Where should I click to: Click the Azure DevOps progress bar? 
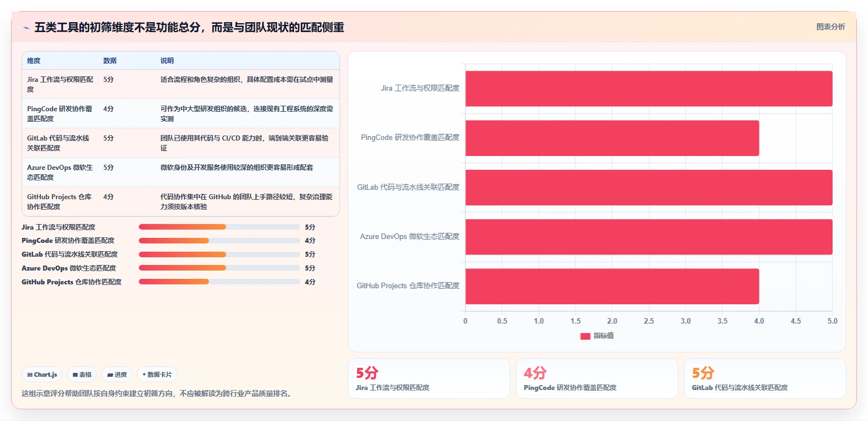pos(219,268)
